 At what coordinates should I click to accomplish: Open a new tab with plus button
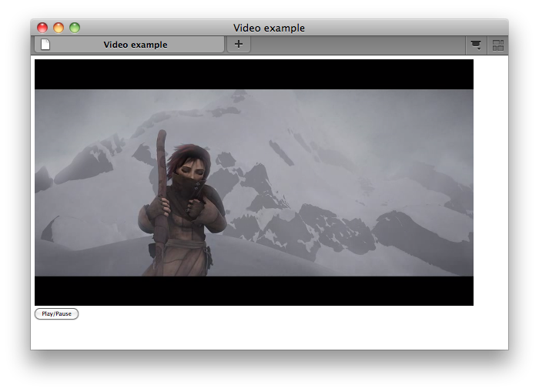click(x=238, y=45)
